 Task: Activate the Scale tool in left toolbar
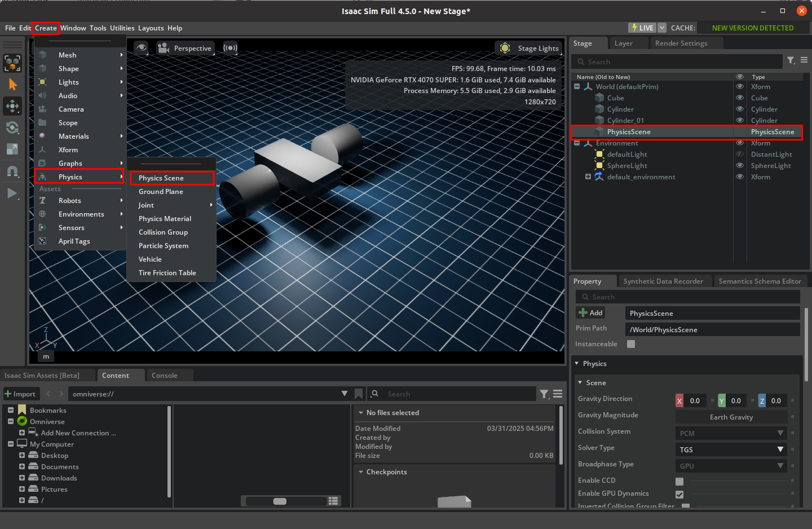pos(12,149)
